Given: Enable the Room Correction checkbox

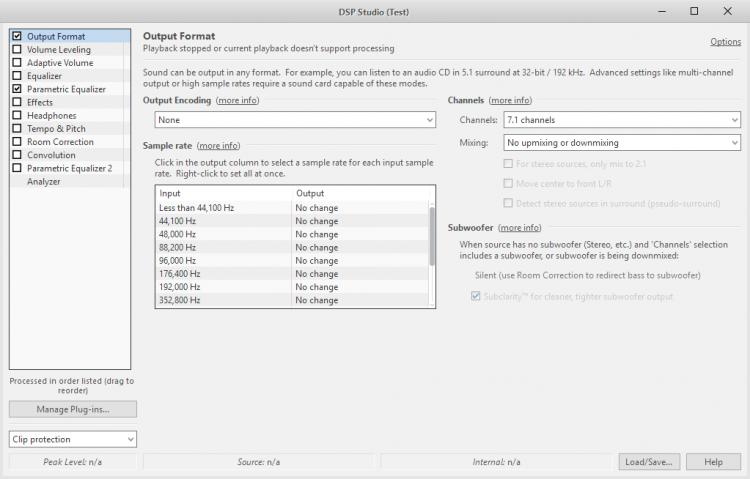Looking at the screenshot, I should pyautogui.click(x=17, y=142).
